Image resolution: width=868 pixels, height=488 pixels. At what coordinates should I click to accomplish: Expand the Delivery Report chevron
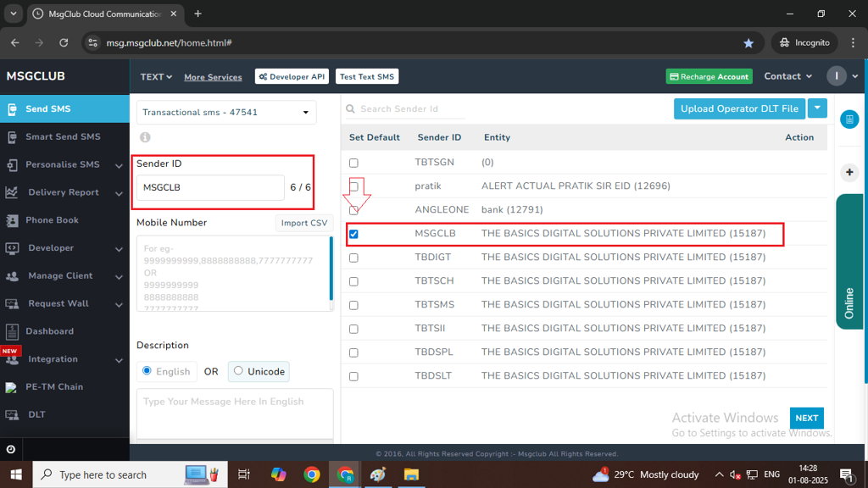[x=119, y=193]
